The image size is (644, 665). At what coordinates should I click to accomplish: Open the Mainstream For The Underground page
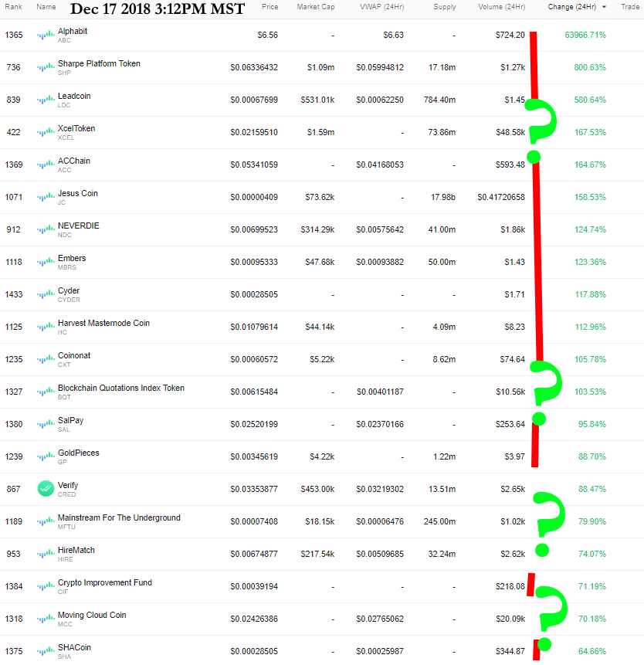pos(119,517)
